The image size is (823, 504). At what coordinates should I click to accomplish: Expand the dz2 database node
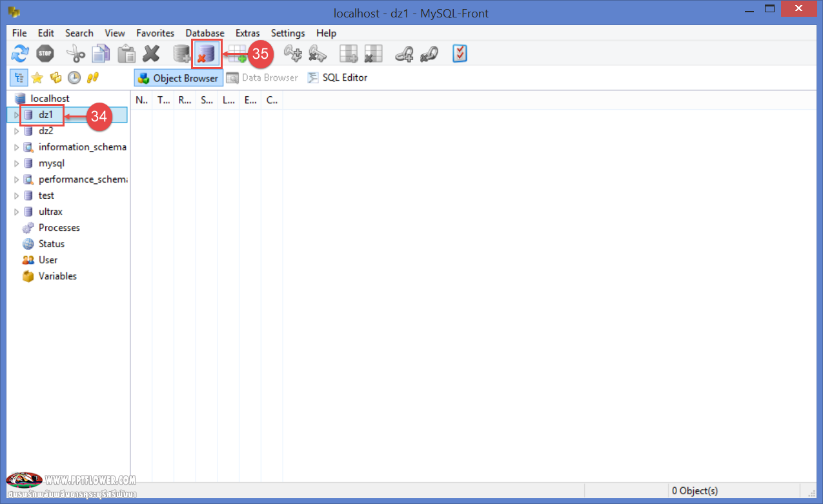17,131
